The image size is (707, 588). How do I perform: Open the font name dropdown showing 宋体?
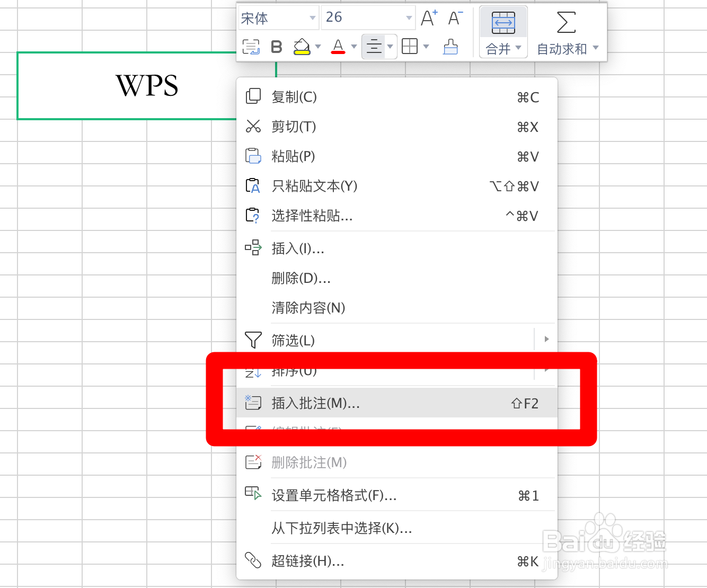278,18
